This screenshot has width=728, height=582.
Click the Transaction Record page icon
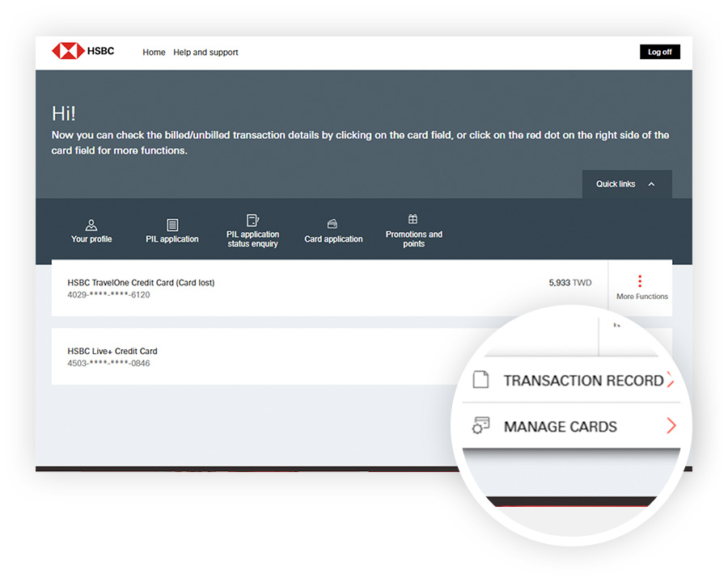481,380
